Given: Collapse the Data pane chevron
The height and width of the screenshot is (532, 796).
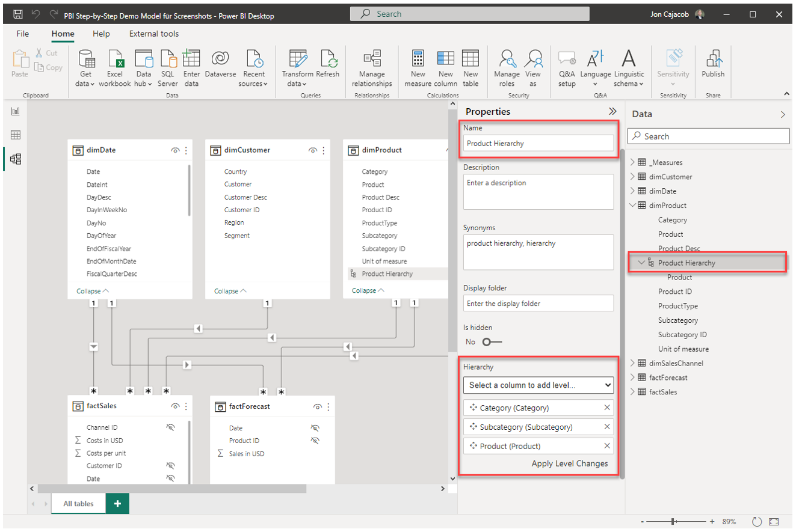Looking at the screenshot, I should tap(783, 114).
